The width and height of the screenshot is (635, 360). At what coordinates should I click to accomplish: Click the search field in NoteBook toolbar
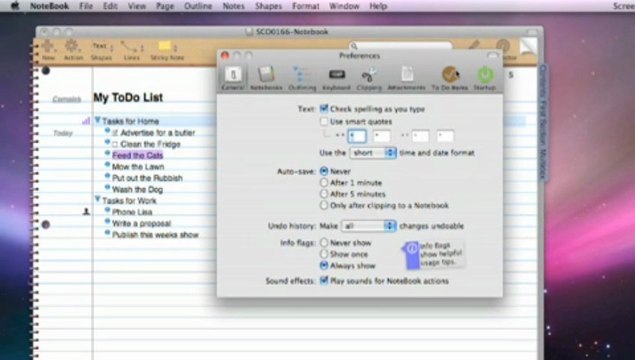(401, 46)
